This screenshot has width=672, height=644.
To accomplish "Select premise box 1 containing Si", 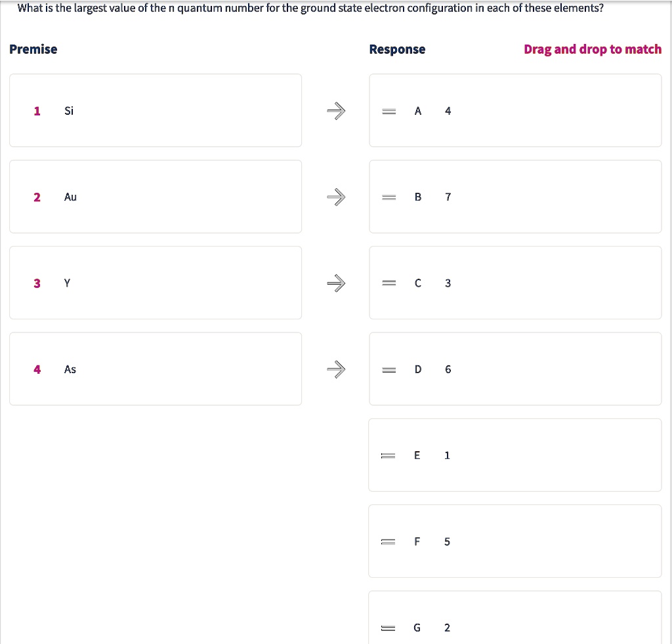I will (x=155, y=110).
